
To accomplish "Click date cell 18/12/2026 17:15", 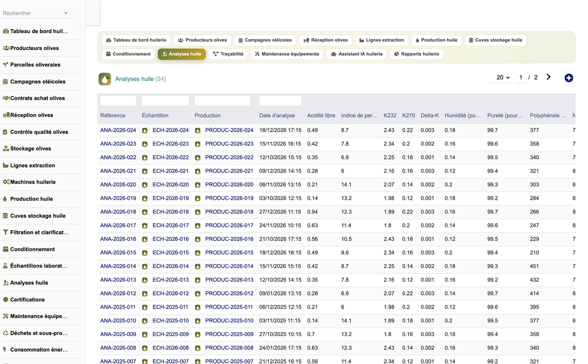I will pyautogui.click(x=280, y=130).
